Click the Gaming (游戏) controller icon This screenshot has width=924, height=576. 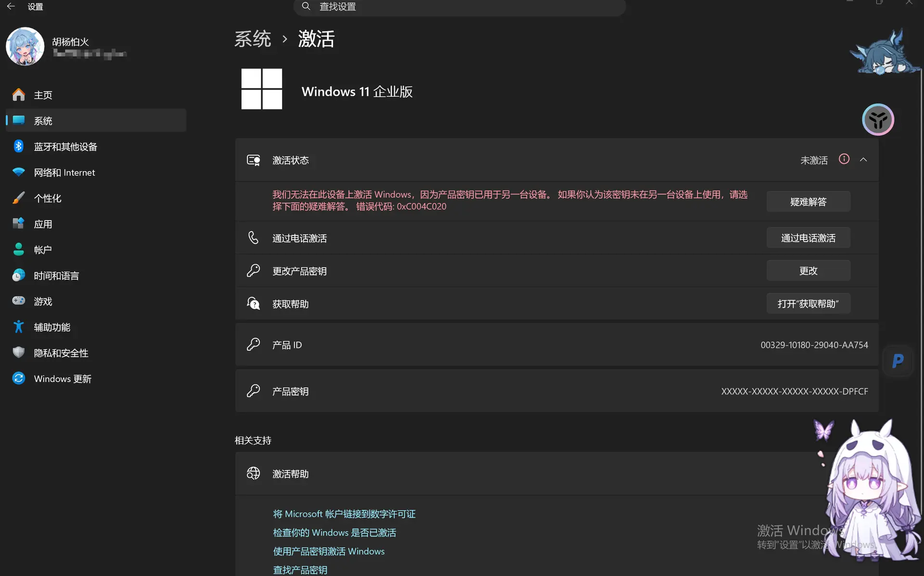[19, 301]
